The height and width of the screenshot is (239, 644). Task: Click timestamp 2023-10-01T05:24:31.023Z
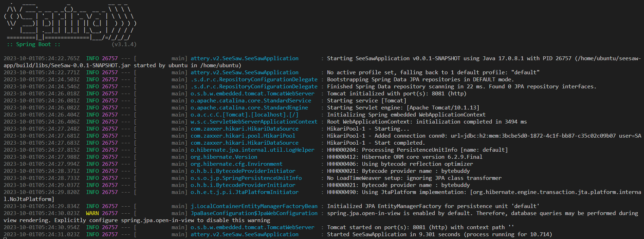[x=42, y=234]
